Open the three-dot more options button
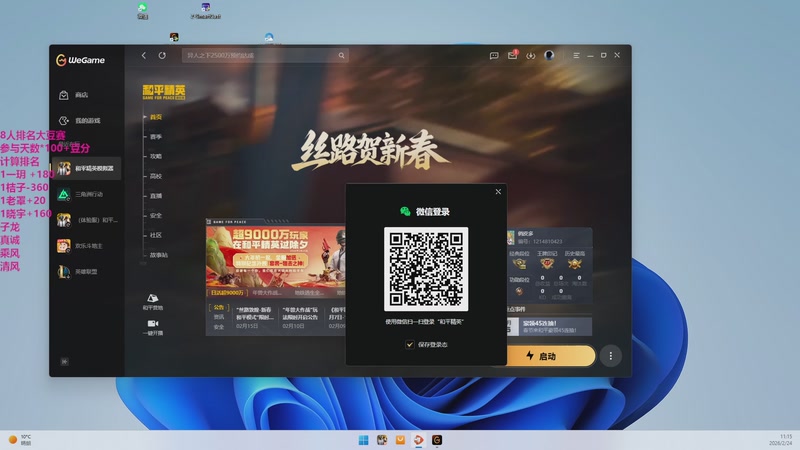 click(x=611, y=356)
